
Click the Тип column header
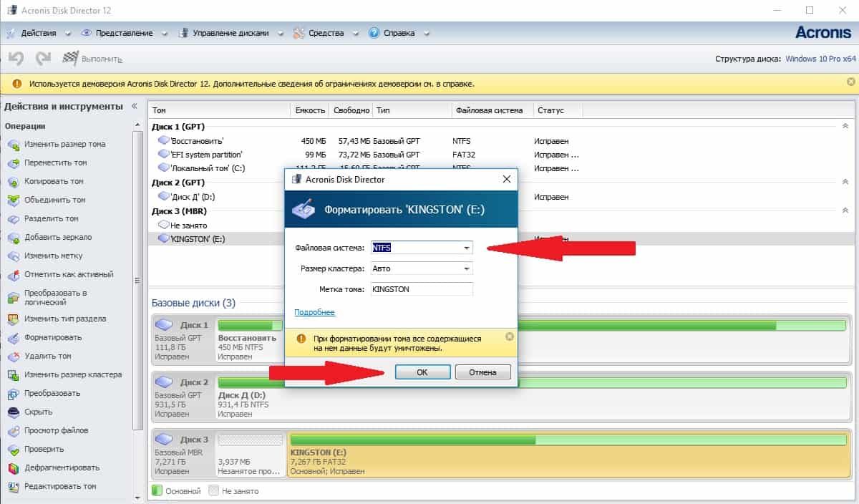pyautogui.click(x=412, y=110)
